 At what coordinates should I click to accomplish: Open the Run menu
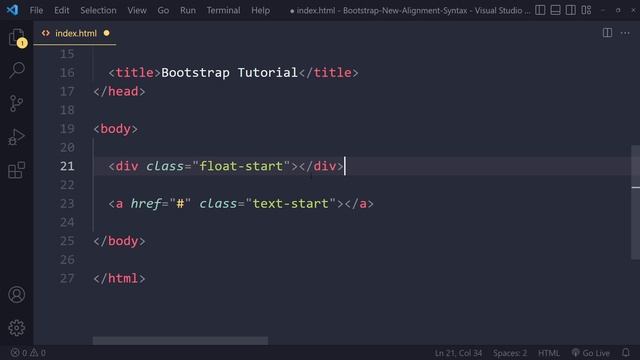pyautogui.click(x=188, y=10)
